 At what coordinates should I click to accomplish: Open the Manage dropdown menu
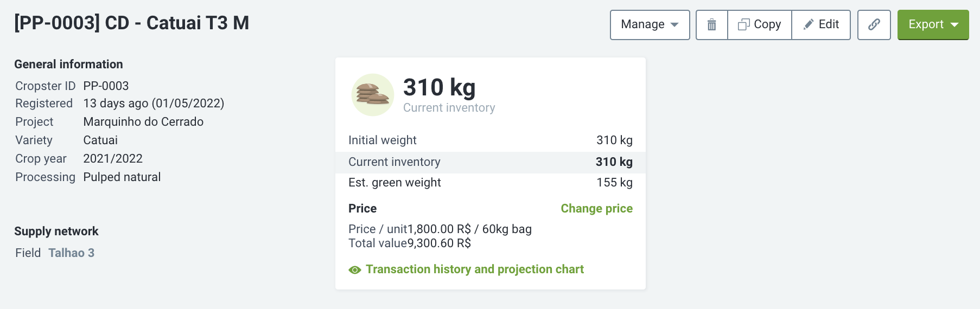650,25
